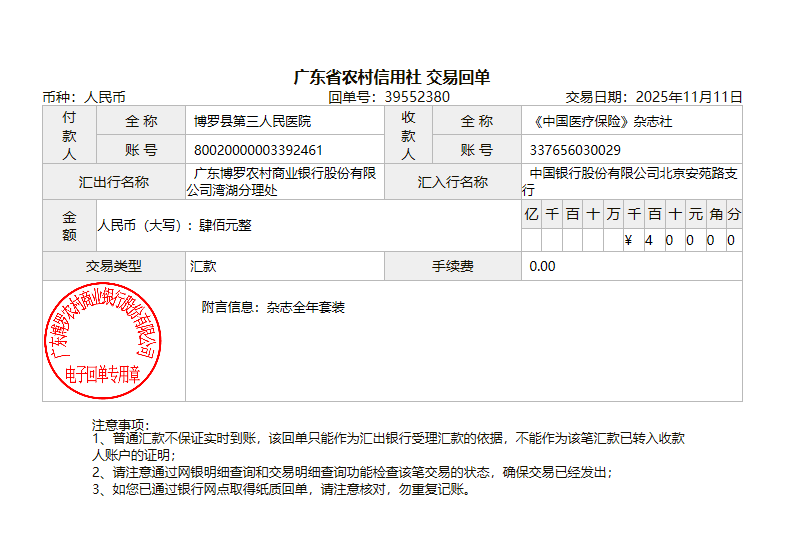Click the 汇款 transaction type value
Viewport: 802px width, 544px height.
[x=204, y=266]
